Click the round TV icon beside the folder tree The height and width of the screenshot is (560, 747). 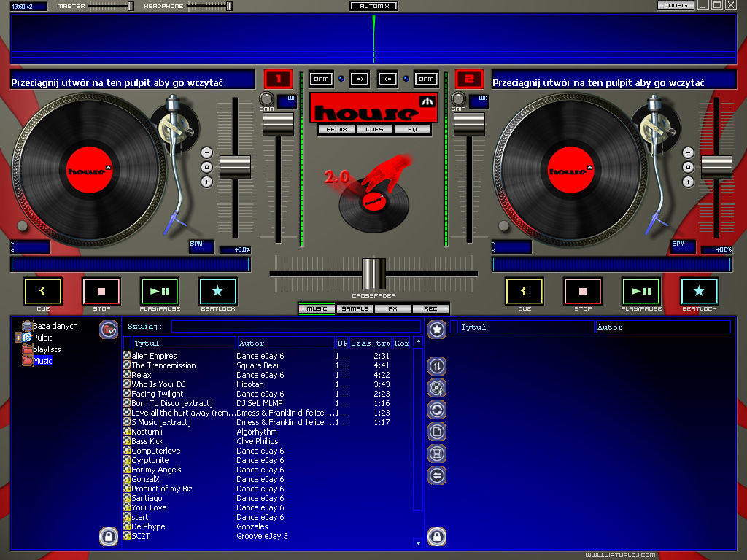click(109, 329)
